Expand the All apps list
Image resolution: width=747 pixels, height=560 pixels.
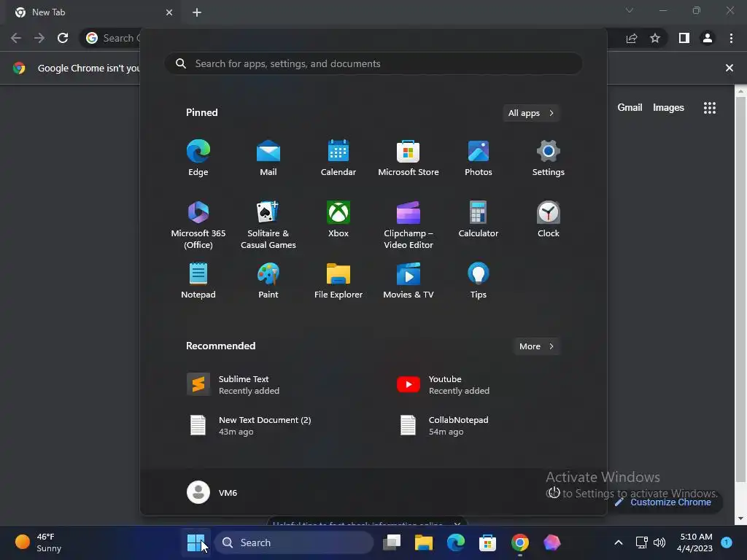531,113
